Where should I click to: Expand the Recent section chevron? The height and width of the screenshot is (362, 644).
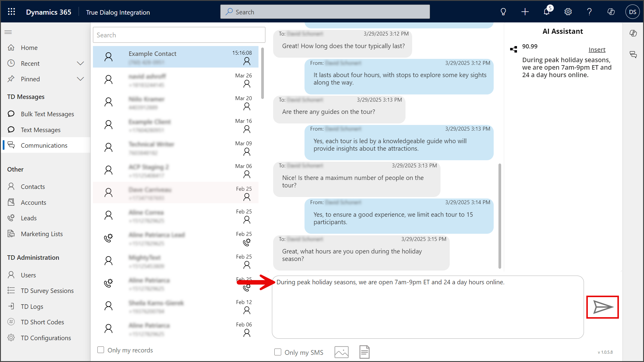80,63
